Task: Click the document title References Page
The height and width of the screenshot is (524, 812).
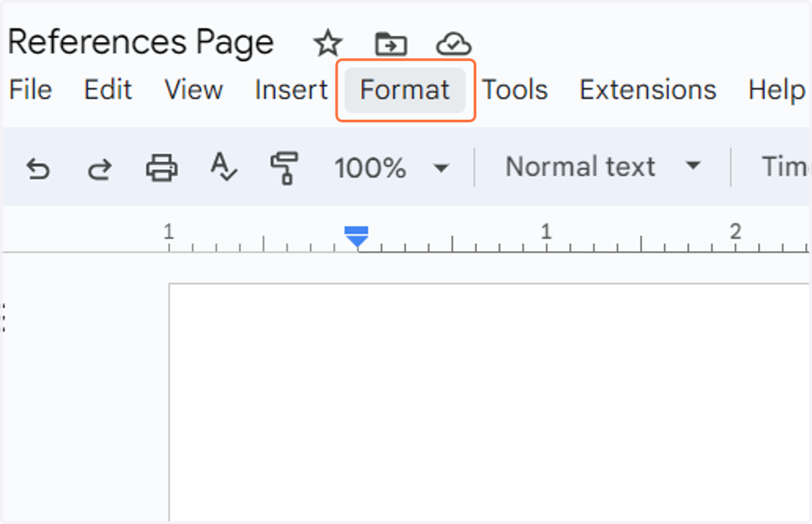Action: 141,43
